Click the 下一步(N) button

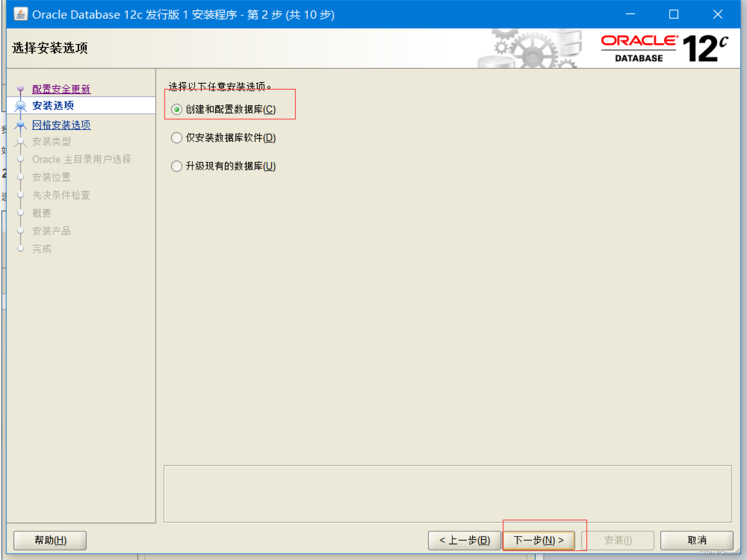(539, 540)
